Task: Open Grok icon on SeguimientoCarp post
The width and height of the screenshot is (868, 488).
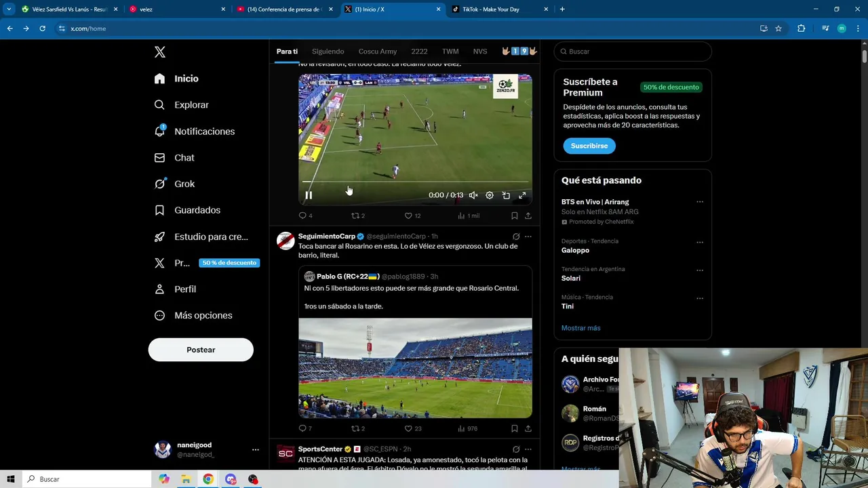Action: pyautogui.click(x=516, y=237)
